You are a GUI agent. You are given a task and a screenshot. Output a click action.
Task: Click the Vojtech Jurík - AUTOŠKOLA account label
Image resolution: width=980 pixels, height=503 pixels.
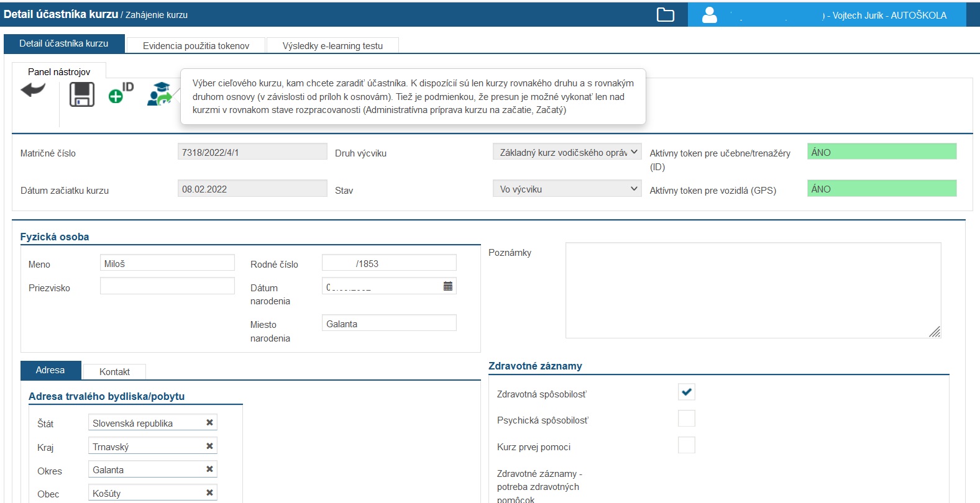click(888, 16)
